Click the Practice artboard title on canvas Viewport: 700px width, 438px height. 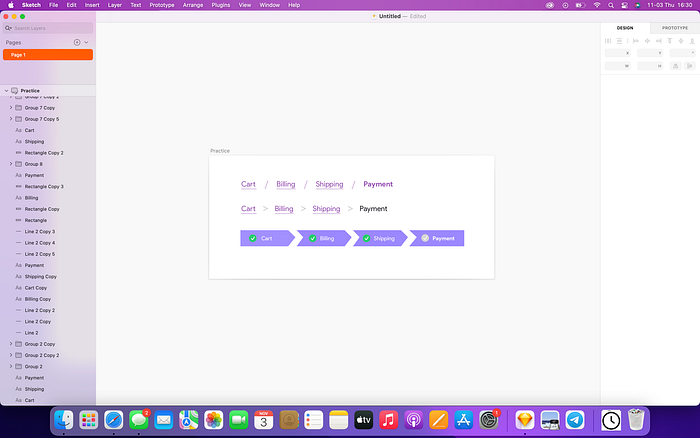220,151
